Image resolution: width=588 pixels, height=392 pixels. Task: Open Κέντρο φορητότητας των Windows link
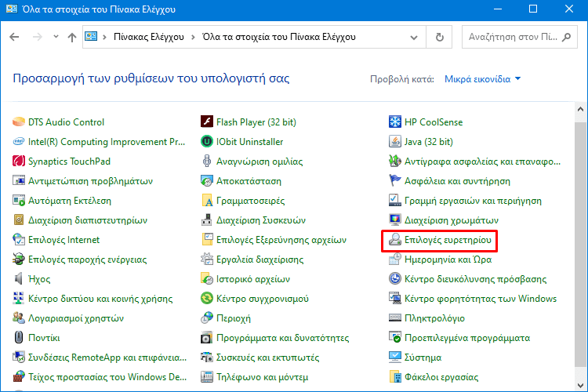point(481,298)
